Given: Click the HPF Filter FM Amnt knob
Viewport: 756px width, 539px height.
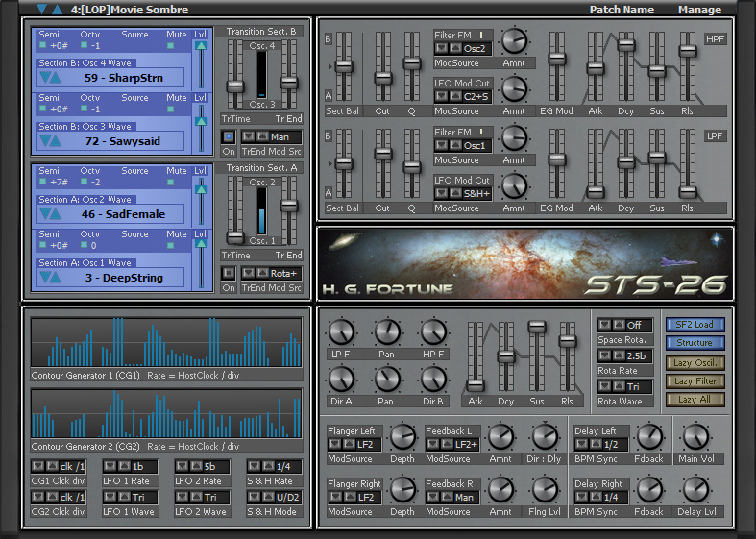Looking at the screenshot, I should (x=514, y=40).
